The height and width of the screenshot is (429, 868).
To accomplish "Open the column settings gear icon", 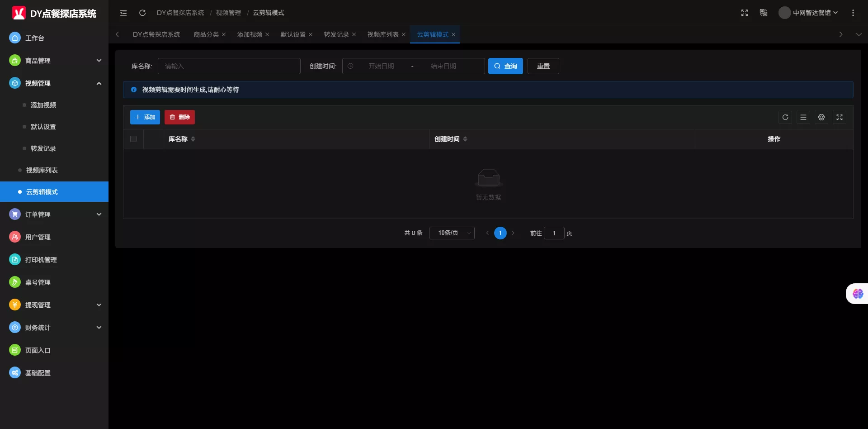I will [821, 117].
